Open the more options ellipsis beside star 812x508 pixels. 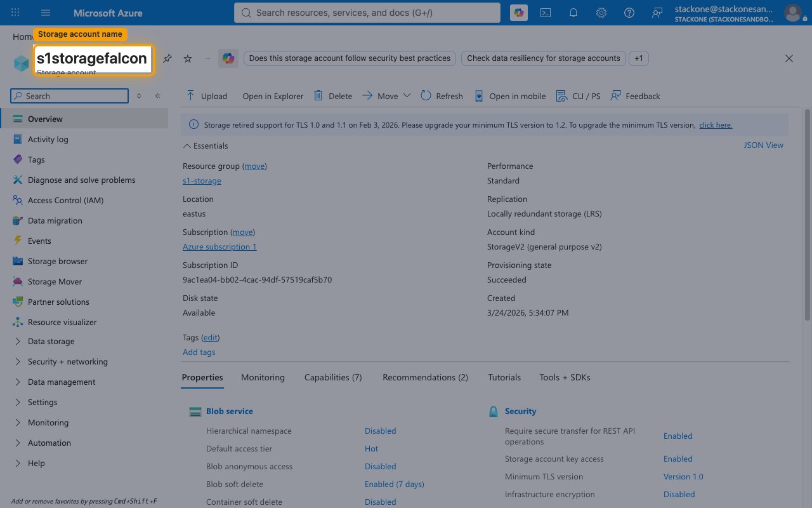coord(208,58)
